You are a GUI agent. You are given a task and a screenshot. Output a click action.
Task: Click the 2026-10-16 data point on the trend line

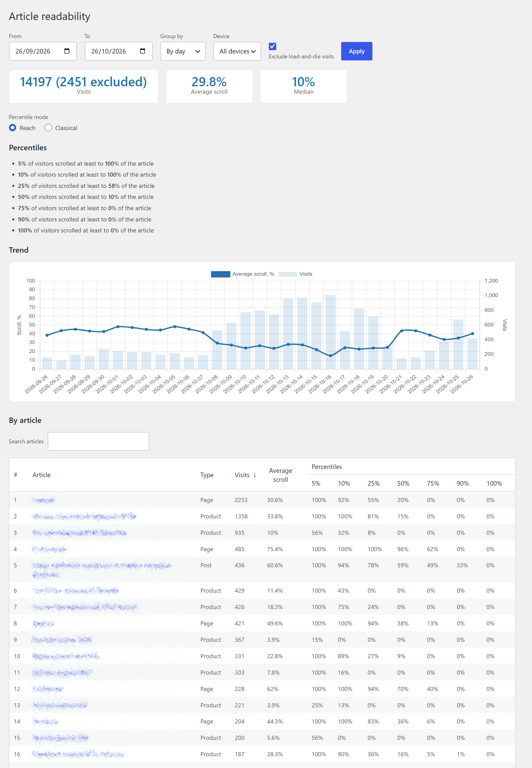(331, 356)
